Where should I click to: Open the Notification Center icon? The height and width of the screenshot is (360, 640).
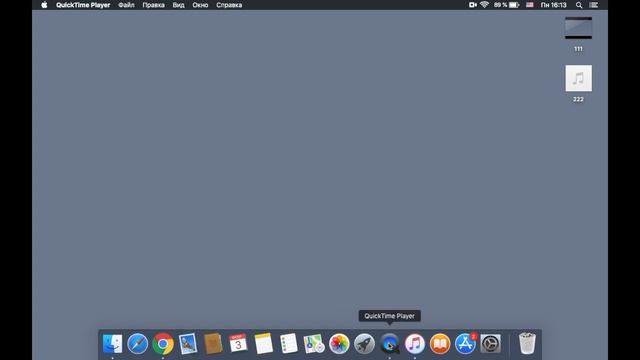594,5
